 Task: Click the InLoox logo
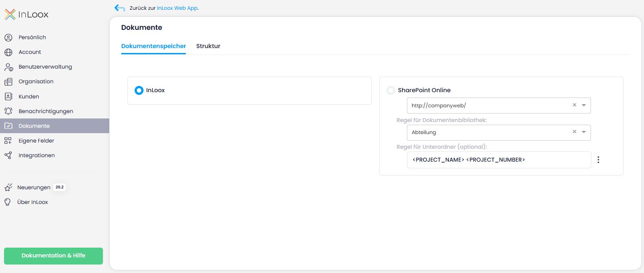[26, 15]
